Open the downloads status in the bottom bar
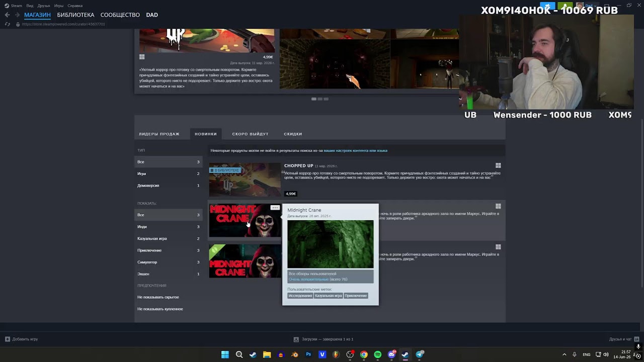 coord(324,339)
